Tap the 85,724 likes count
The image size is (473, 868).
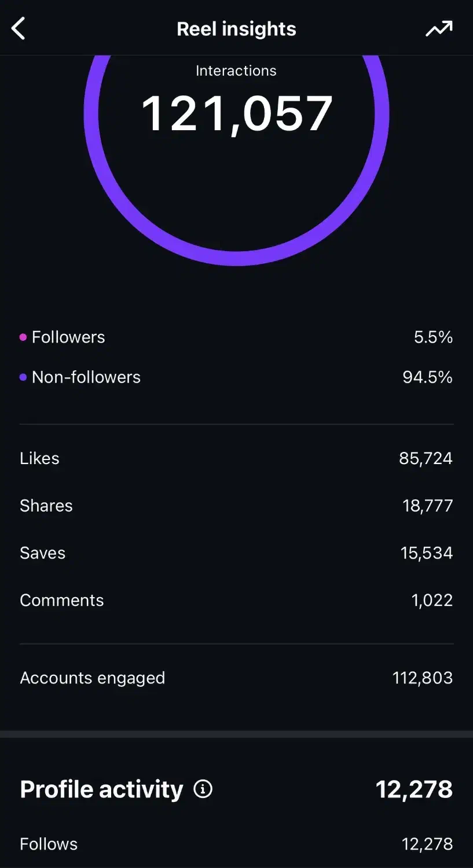pyautogui.click(x=426, y=458)
